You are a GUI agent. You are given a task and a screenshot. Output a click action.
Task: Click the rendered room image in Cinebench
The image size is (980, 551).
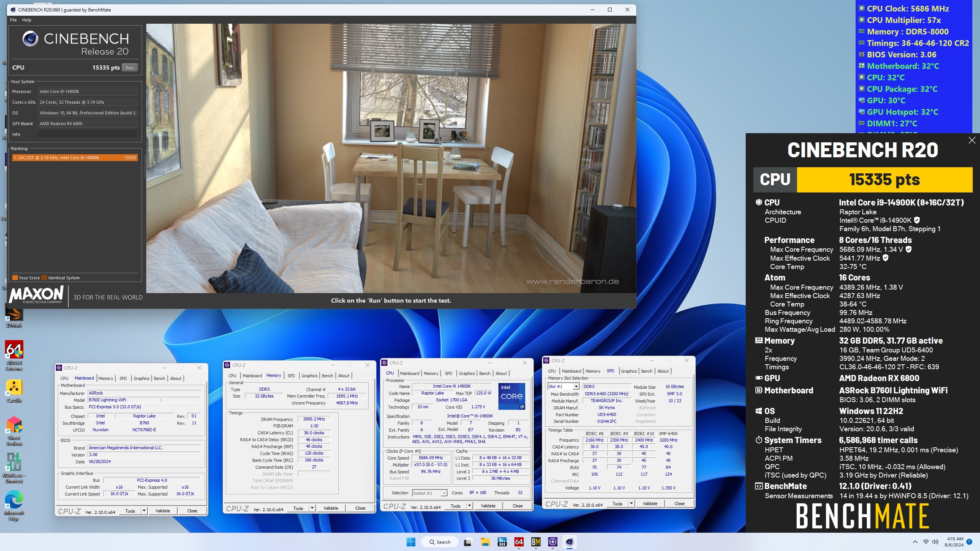pyautogui.click(x=391, y=158)
